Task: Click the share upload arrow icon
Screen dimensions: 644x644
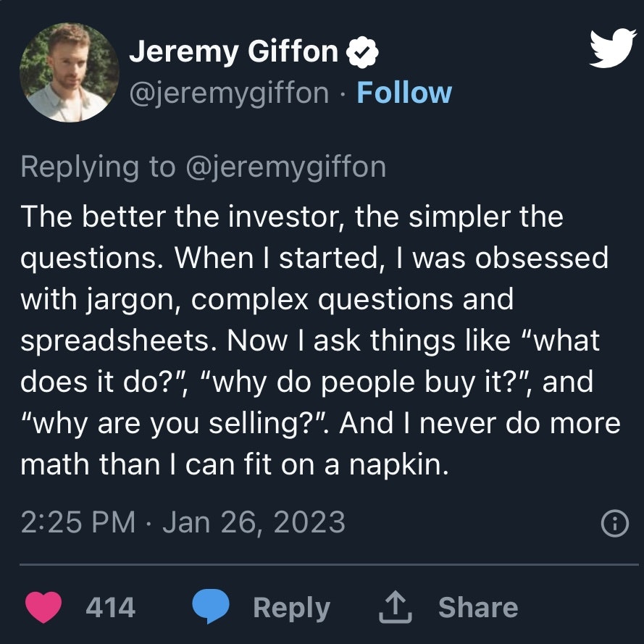Action: point(395,606)
